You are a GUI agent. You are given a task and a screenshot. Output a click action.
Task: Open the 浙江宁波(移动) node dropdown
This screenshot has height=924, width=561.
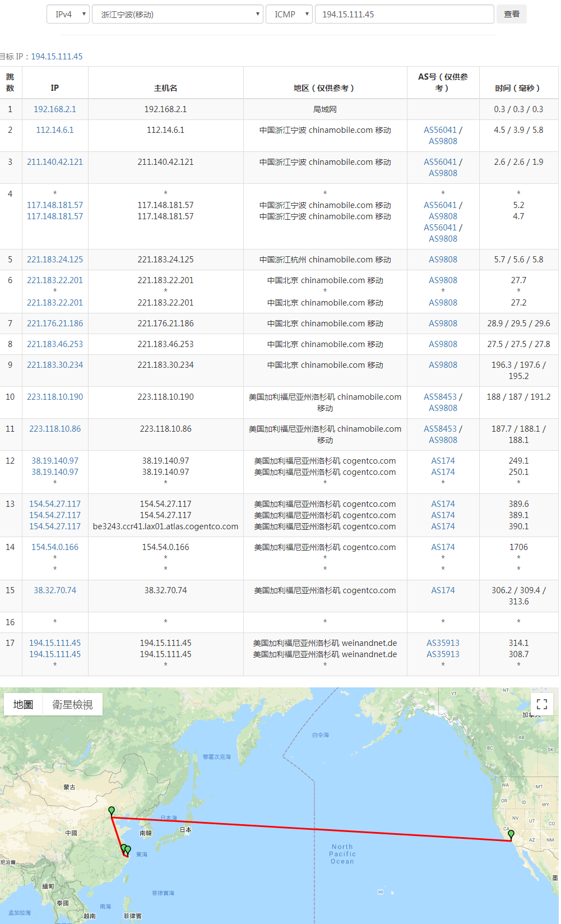pos(178,14)
